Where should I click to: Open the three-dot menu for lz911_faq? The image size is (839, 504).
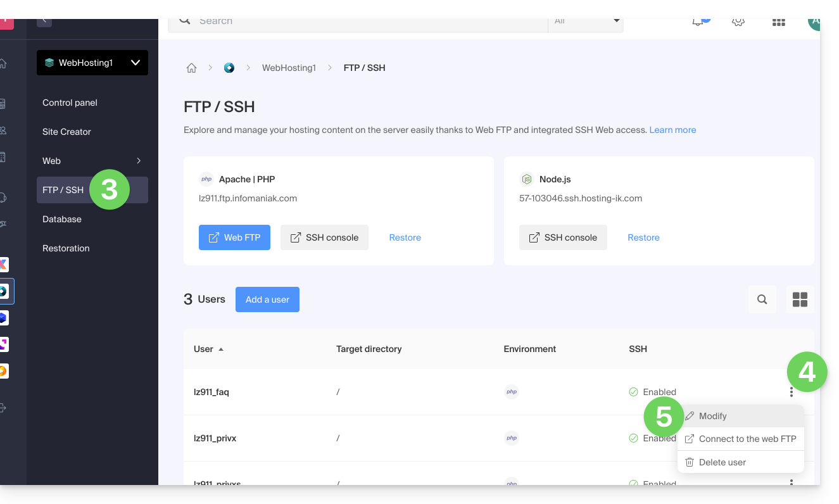[792, 392]
